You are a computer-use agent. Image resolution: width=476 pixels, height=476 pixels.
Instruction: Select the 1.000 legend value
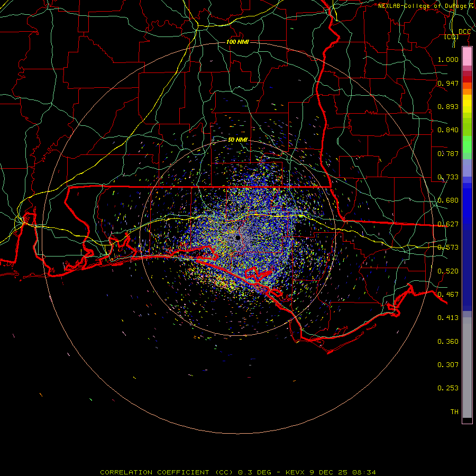click(x=448, y=59)
